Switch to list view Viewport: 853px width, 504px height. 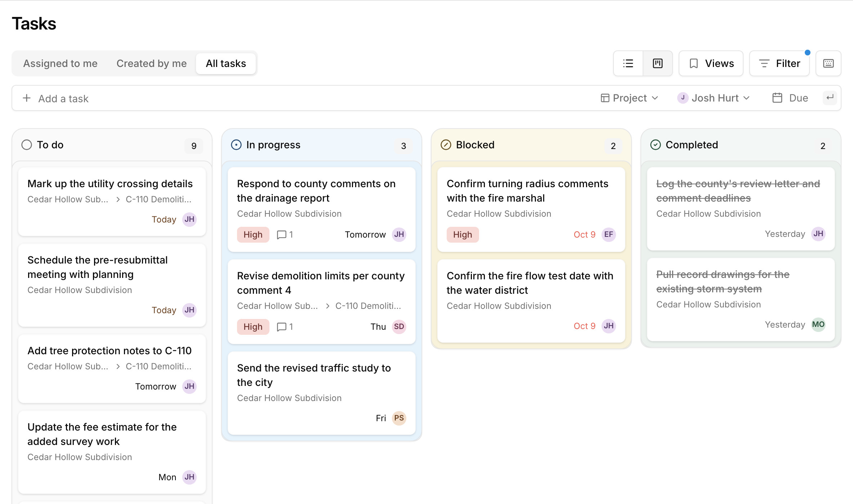pyautogui.click(x=628, y=63)
